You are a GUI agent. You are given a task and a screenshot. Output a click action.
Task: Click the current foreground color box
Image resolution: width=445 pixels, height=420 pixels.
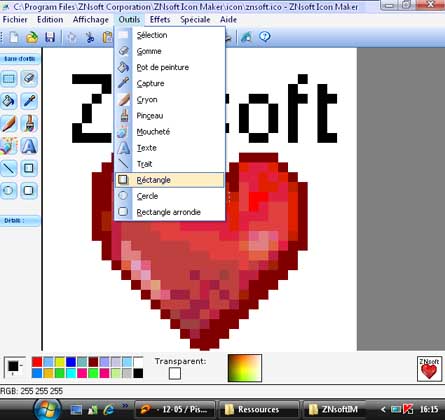pos(13,366)
